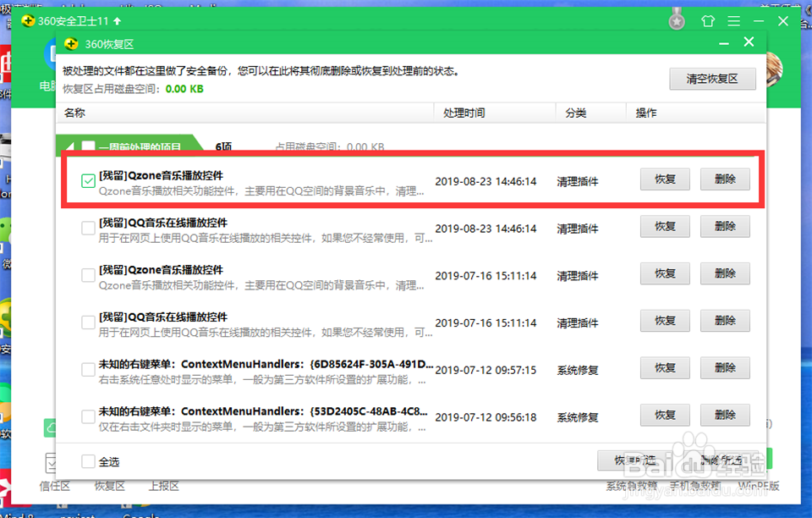This screenshot has width=812, height=518.
Task: Sort by the 处理时间 column header
Action: tap(495, 113)
